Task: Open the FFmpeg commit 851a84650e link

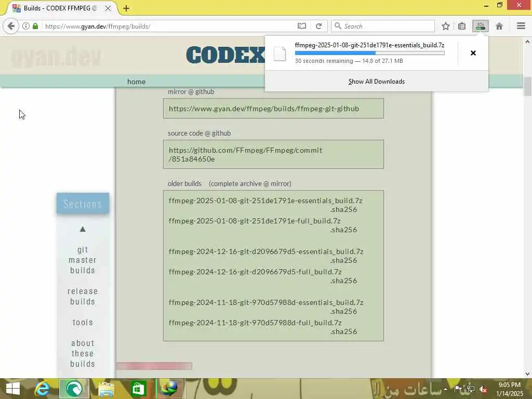Action: tap(245, 154)
